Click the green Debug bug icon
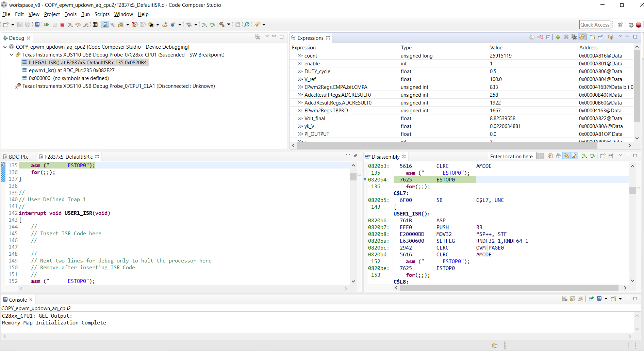 click(189, 25)
